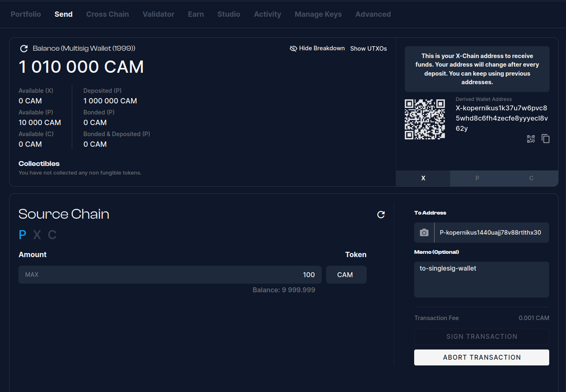Click the camera QR scan icon
Image resolution: width=566 pixels, height=392 pixels.
pos(424,233)
